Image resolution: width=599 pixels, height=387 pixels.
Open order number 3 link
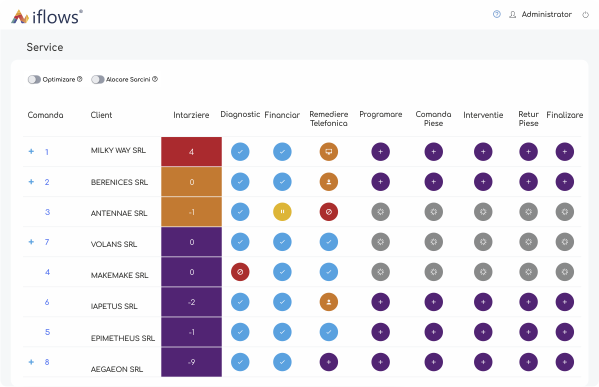pos(47,212)
